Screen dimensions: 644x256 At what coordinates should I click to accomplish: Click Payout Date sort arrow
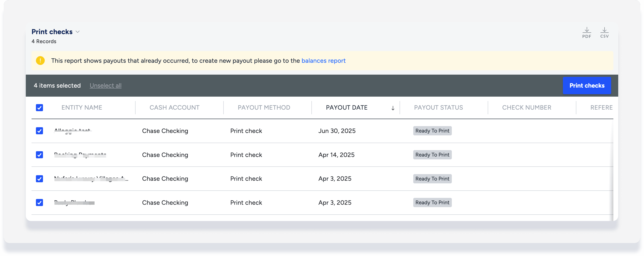coord(393,108)
